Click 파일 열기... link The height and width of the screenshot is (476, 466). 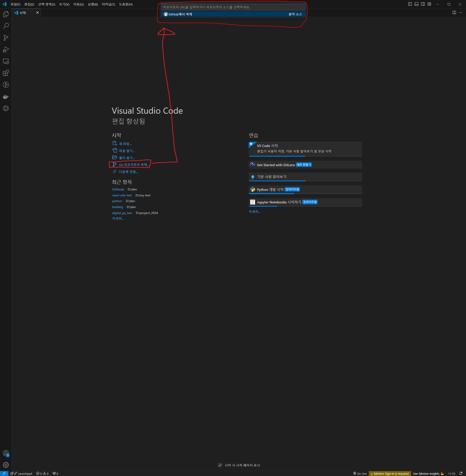124,151
